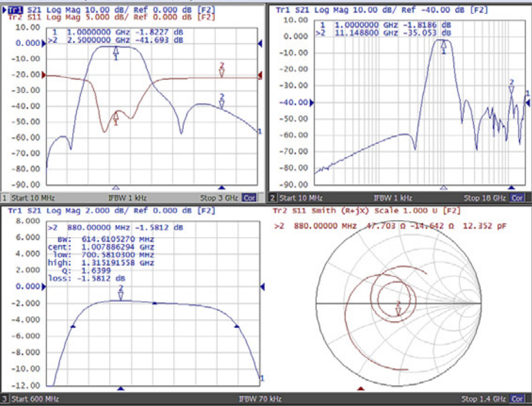The image size is (532, 406).
Task: Click the blue reference level arrow at 0.000 in window 1
Action: [x=43, y=43]
